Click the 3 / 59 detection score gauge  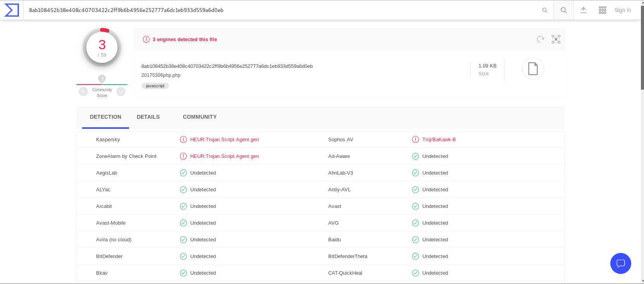pyautogui.click(x=102, y=47)
